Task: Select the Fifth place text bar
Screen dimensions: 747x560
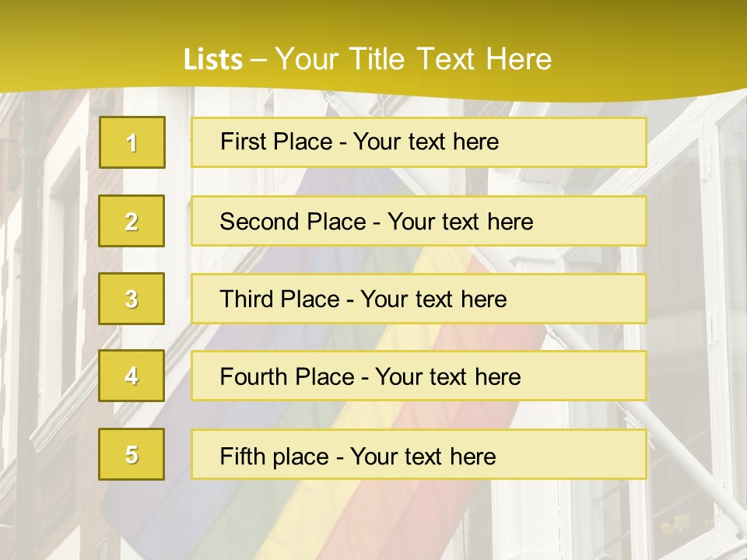Action: point(419,454)
